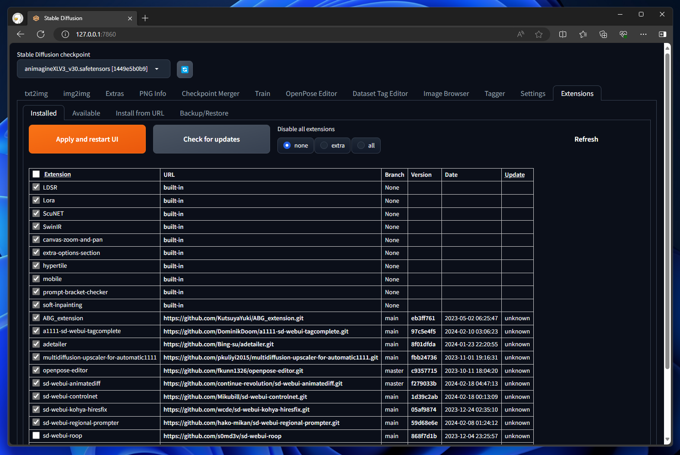Open the Dataset Tag Editor tab
The height and width of the screenshot is (455, 680).
[380, 93]
